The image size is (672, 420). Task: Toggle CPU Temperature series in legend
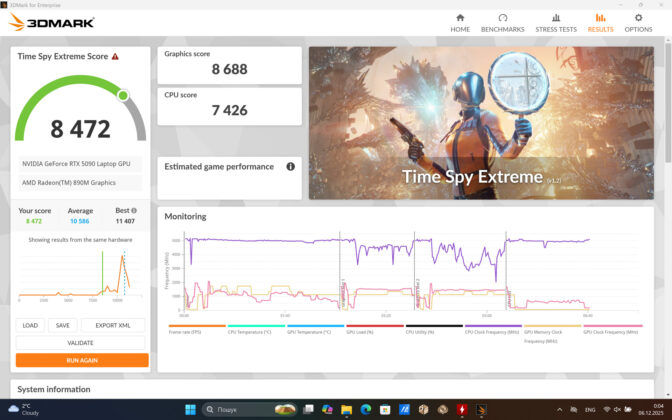click(249, 332)
